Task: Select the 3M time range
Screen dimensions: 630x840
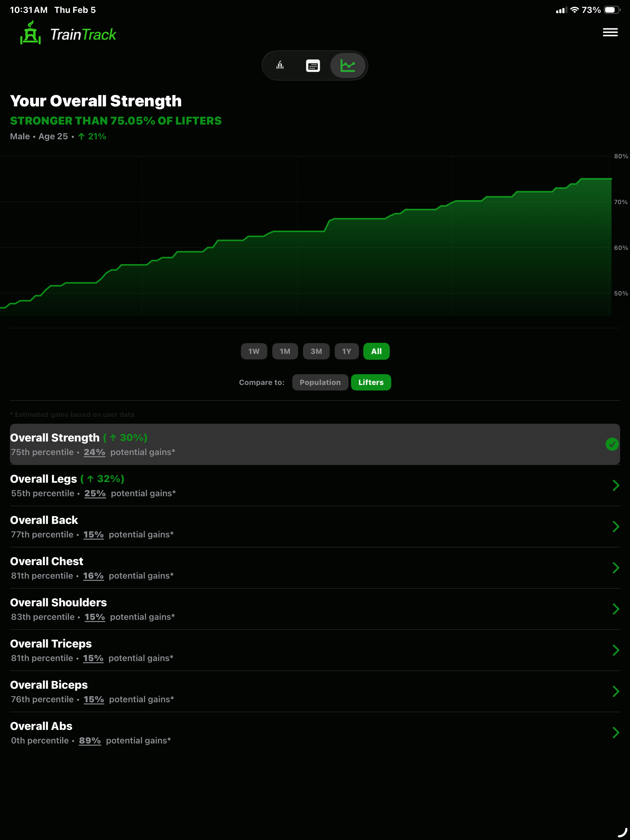Action: pyautogui.click(x=316, y=351)
